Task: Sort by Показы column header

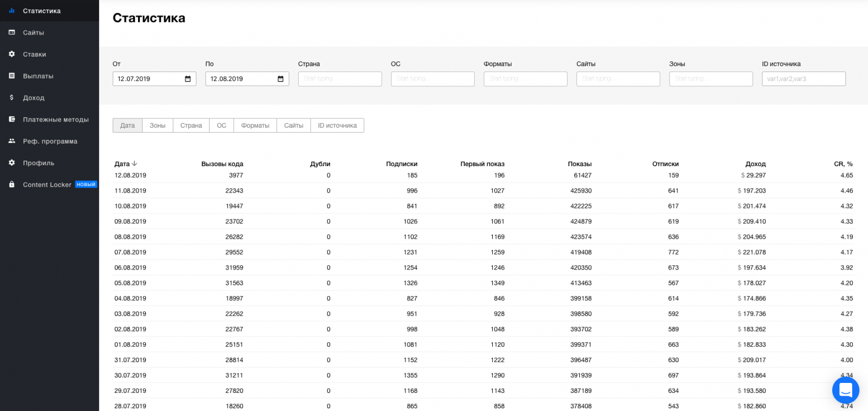Action: 580,164
